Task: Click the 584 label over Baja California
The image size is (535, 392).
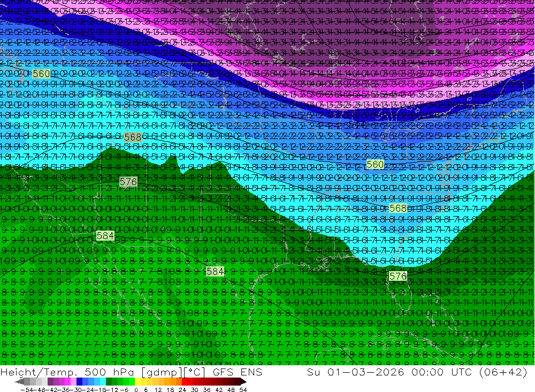Action: pos(105,236)
